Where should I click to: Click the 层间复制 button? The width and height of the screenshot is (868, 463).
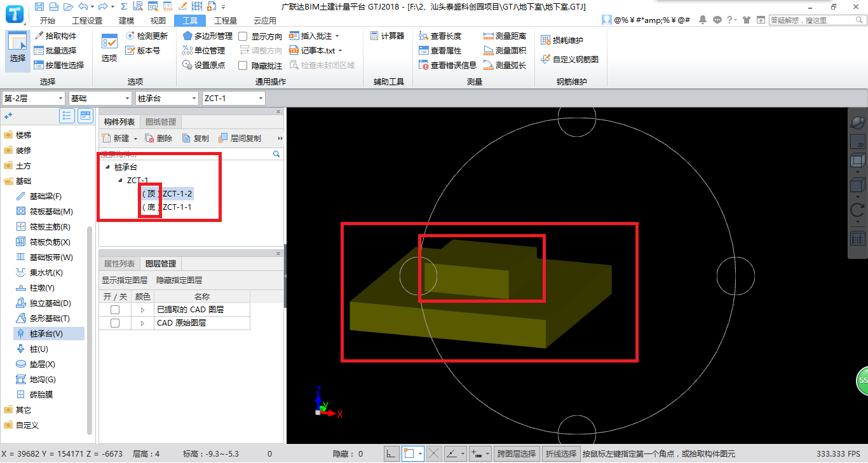(240, 139)
